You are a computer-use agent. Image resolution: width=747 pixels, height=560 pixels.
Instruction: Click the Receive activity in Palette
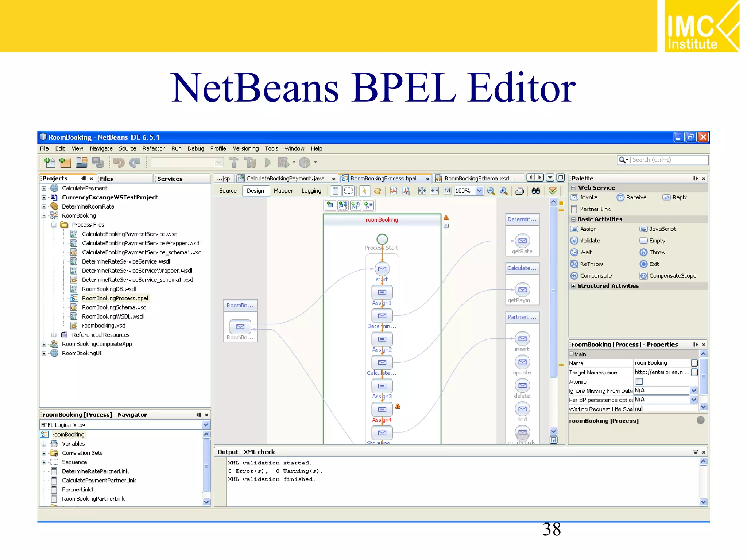coord(631,197)
